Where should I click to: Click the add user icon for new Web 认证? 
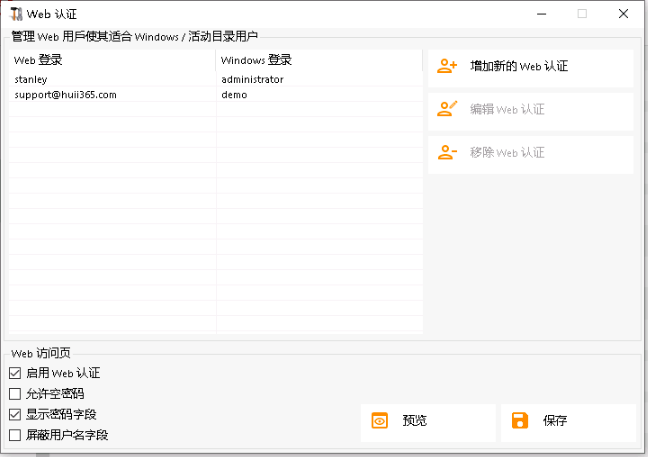pyautogui.click(x=447, y=66)
